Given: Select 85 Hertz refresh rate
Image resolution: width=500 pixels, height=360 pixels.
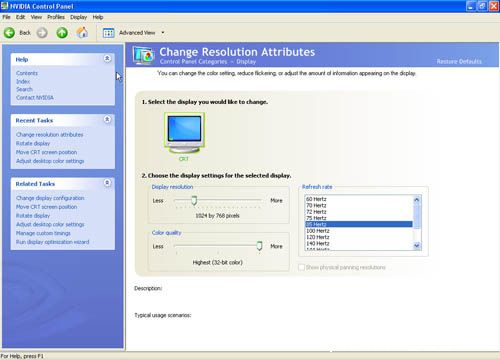Looking at the screenshot, I should (x=359, y=224).
